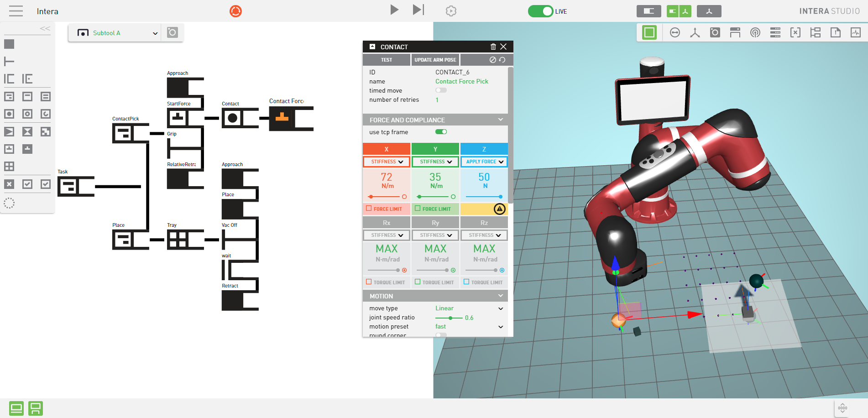
Task: Open the hamburger menu at top left
Action: [x=16, y=11]
